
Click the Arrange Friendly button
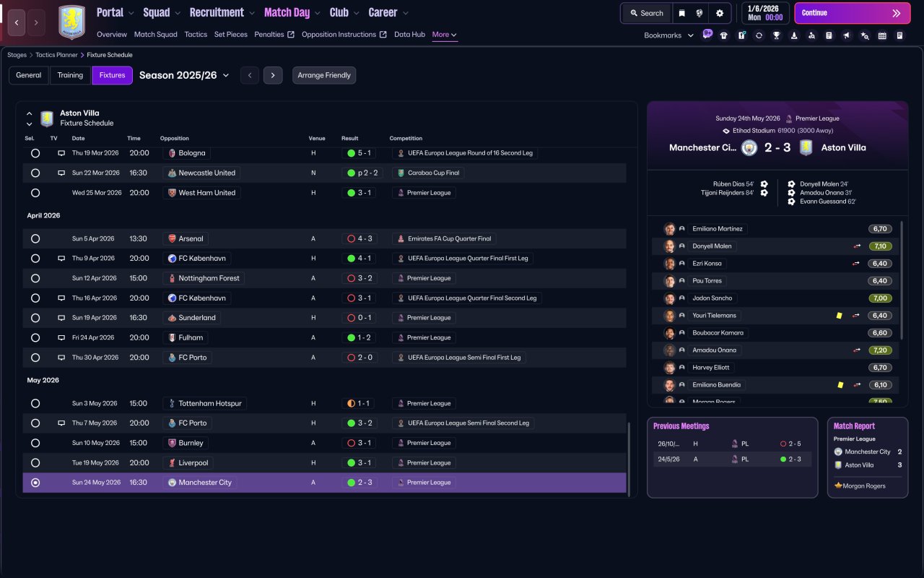324,75
